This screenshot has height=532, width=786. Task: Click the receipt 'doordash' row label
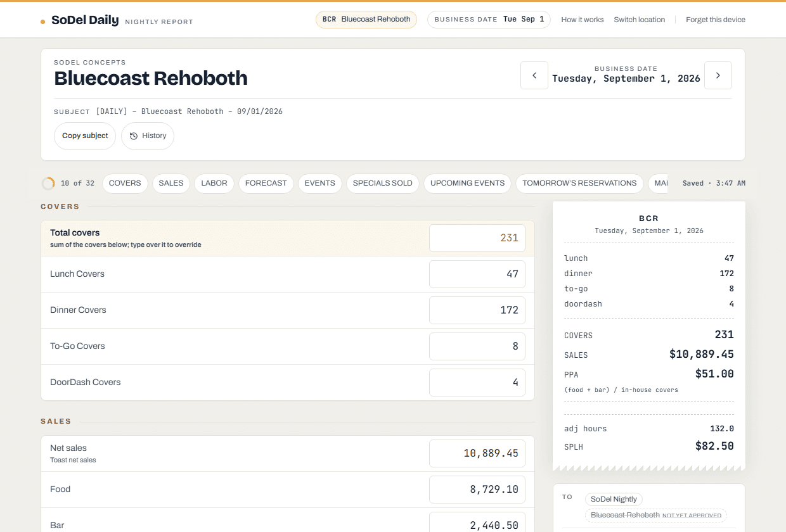(583, 304)
